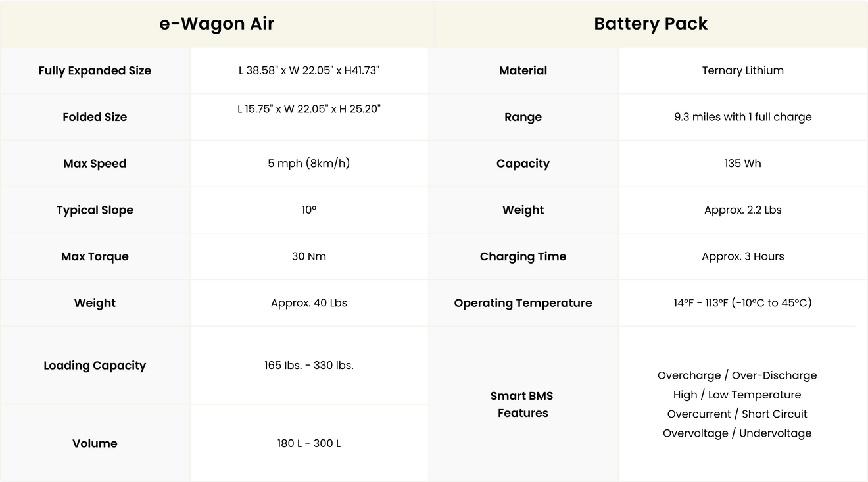Click the Fully Expanded Size dimensions value
Image resolution: width=868 pixels, height=482 pixels.
coord(308,70)
